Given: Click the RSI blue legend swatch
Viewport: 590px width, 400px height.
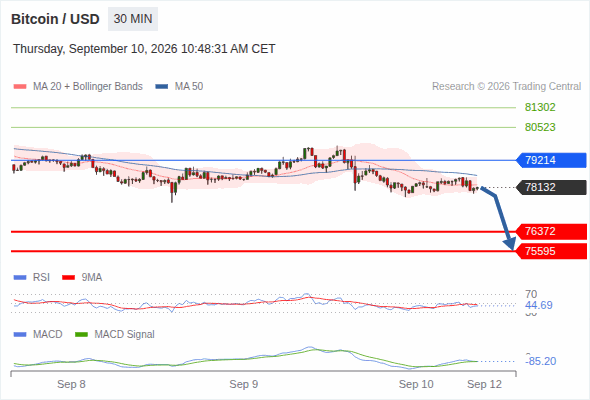Looking at the screenshot, I should click(x=20, y=278).
